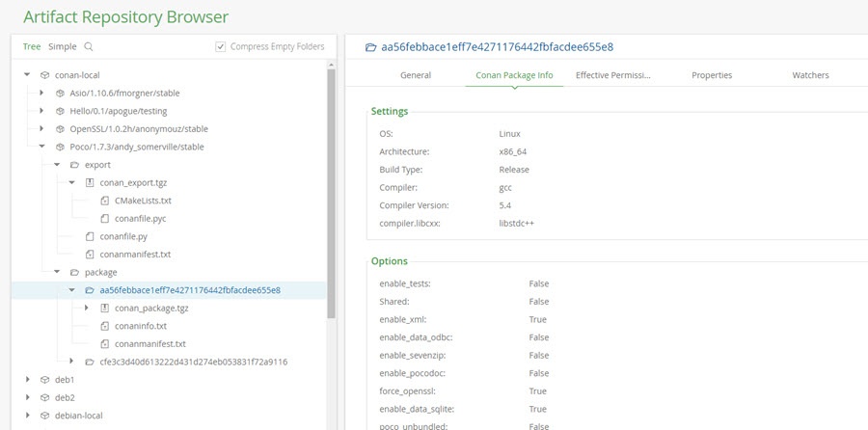
Task: Switch to Simple view mode
Action: [x=62, y=46]
